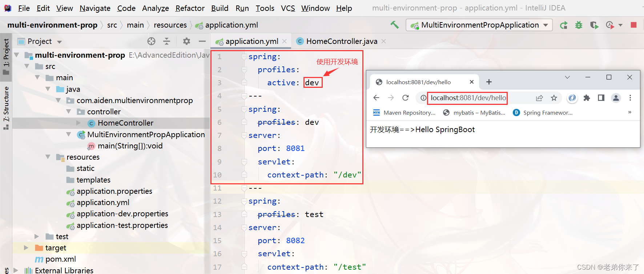The width and height of the screenshot is (644, 274).
Task: Open Project view selector dropdown
Action: [59, 42]
